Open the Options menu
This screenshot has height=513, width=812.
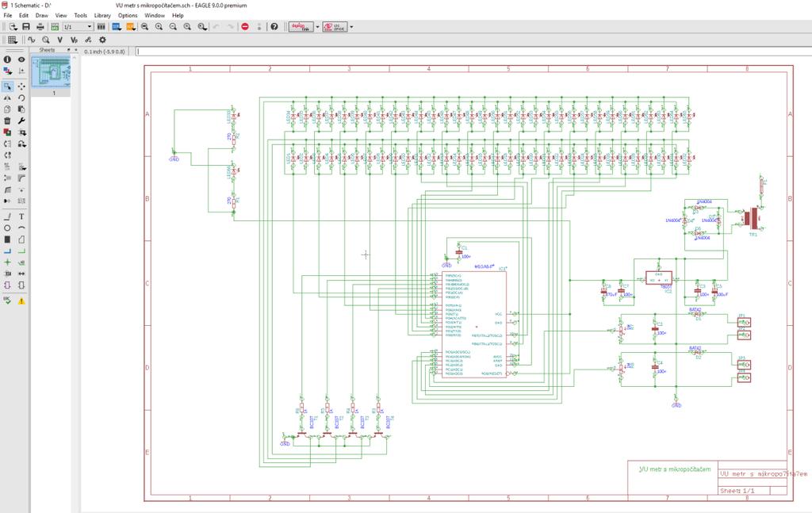click(x=128, y=16)
